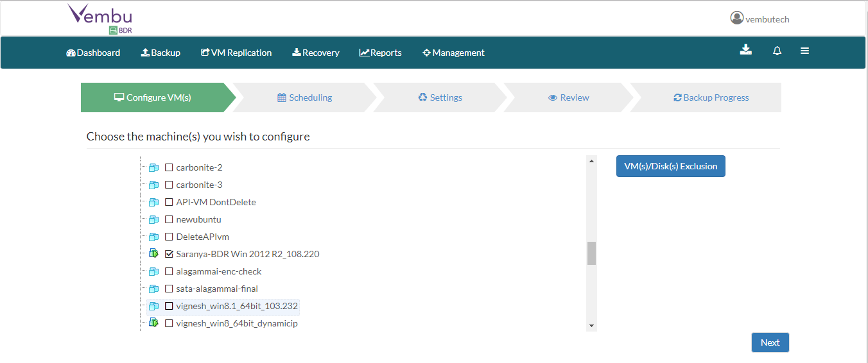Image resolution: width=868 pixels, height=363 pixels.
Task: Click the vembutech user avatar icon
Action: [x=736, y=18]
